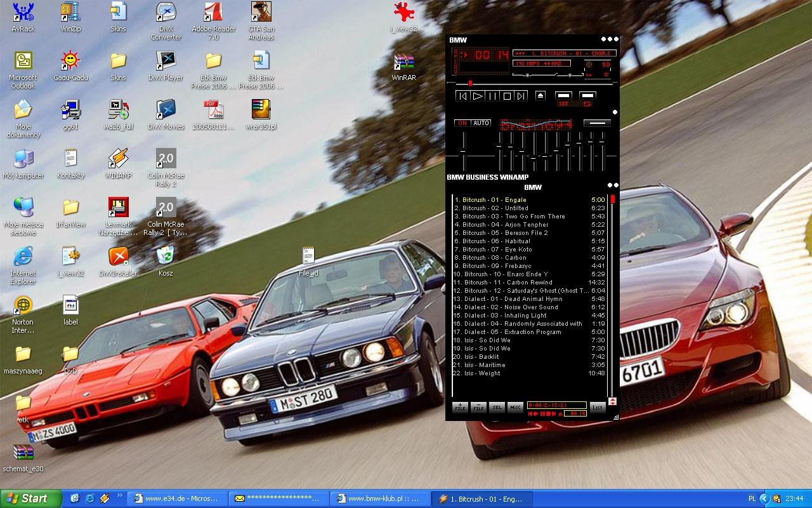This screenshot has width=812, height=508.
Task: Open the wrar351pl archive icon
Action: point(261,115)
